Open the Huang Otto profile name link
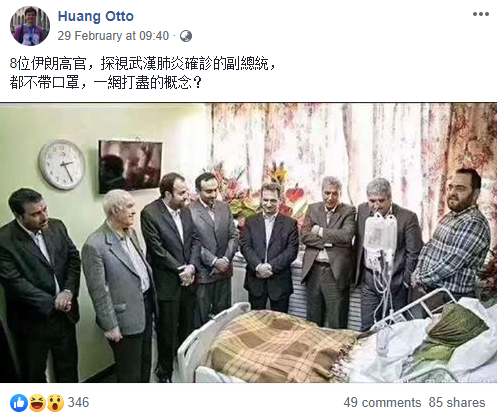This screenshot has height=419, width=497. point(96,16)
